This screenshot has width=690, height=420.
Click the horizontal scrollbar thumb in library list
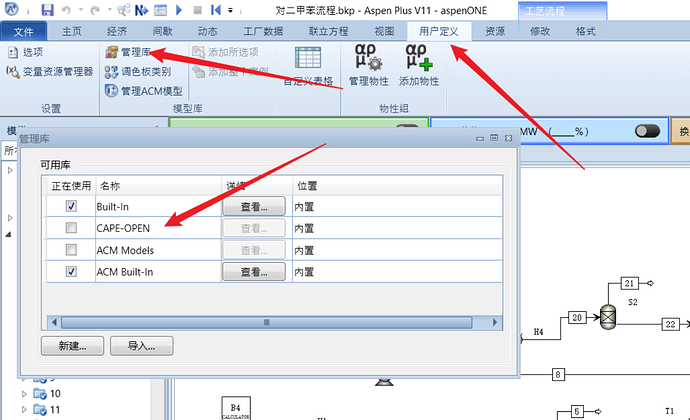267,322
